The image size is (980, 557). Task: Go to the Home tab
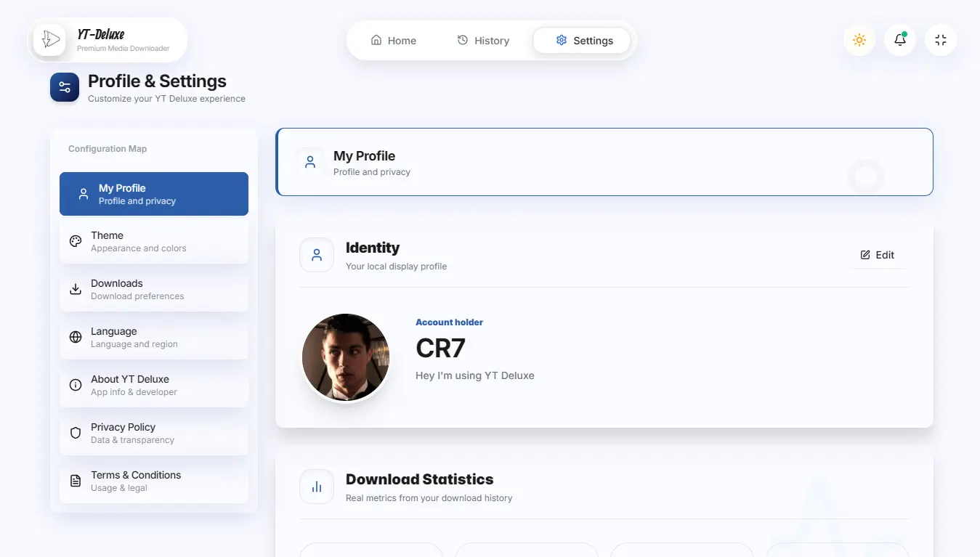click(393, 41)
